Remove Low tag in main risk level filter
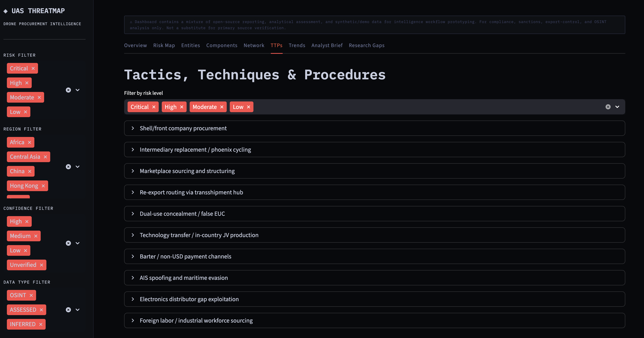 tap(248, 107)
